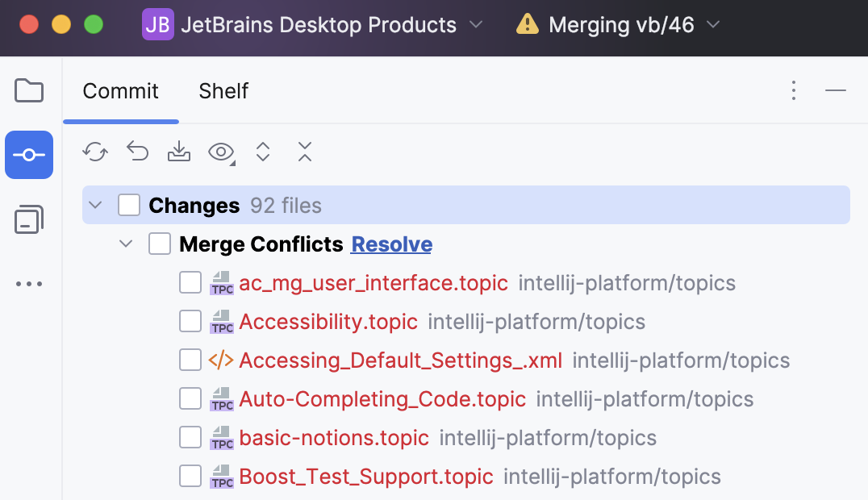The image size is (868, 500).
Task: Select the Commit tool window icon
Action: pyautogui.click(x=29, y=155)
